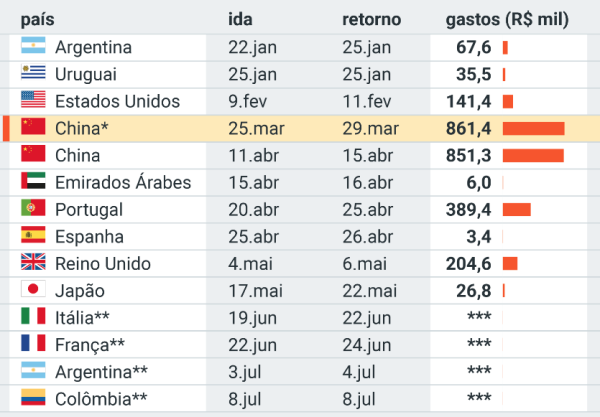Select the 'Colômbia**' country name
The image size is (600, 417).
pyautogui.click(x=103, y=398)
